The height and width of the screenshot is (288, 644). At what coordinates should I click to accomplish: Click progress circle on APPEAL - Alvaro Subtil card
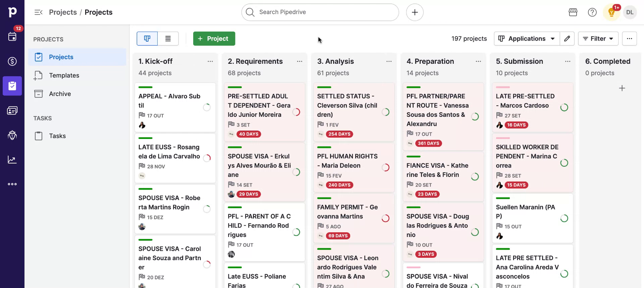207,107
